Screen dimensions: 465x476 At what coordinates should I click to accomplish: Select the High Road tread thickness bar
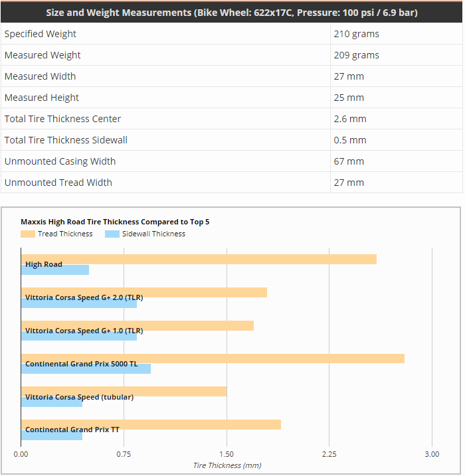[x=199, y=260]
